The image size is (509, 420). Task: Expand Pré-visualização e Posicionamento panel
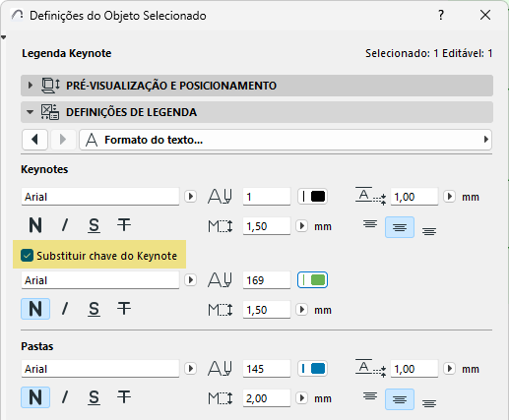[31, 86]
